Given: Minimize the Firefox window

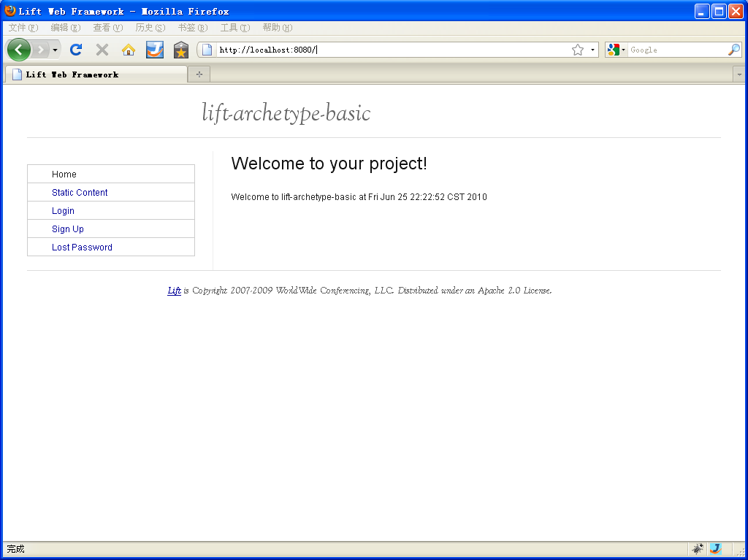Looking at the screenshot, I should click(x=702, y=12).
